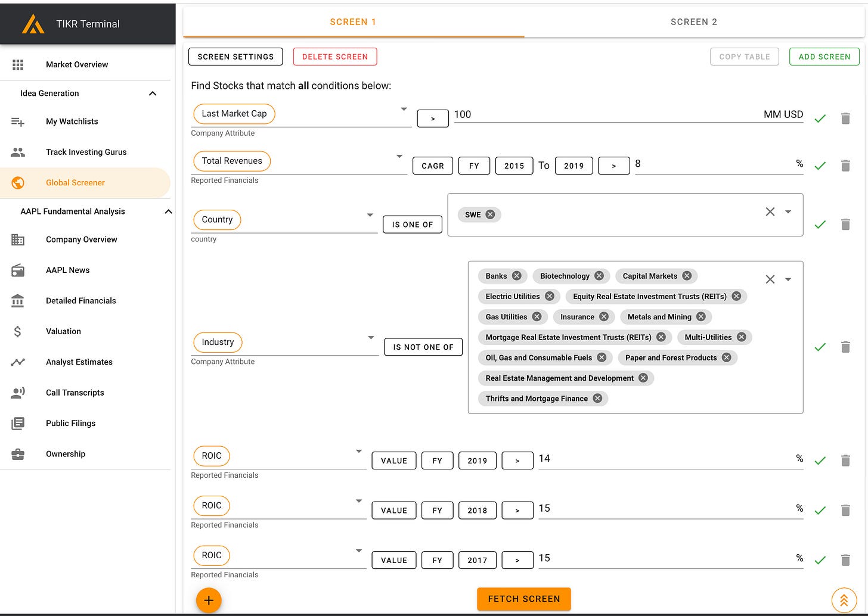This screenshot has width=868, height=616.
Task: Click the 2015 start year button
Action: pyautogui.click(x=514, y=166)
